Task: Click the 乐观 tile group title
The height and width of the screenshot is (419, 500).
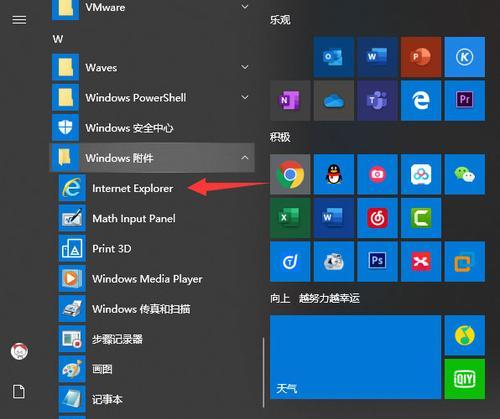Action: [x=280, y=20]
